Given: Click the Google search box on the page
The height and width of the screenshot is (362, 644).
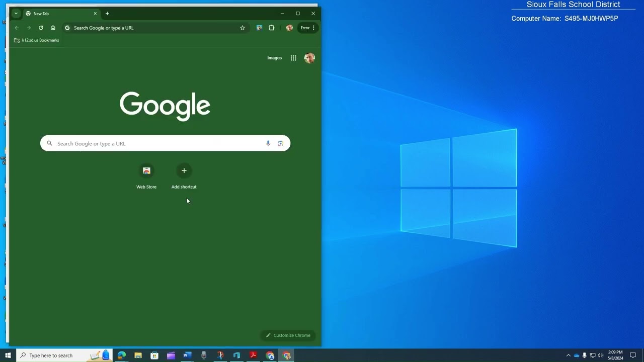Looking at the screenshot, I should pyautogui.click(x=165, y=143).
